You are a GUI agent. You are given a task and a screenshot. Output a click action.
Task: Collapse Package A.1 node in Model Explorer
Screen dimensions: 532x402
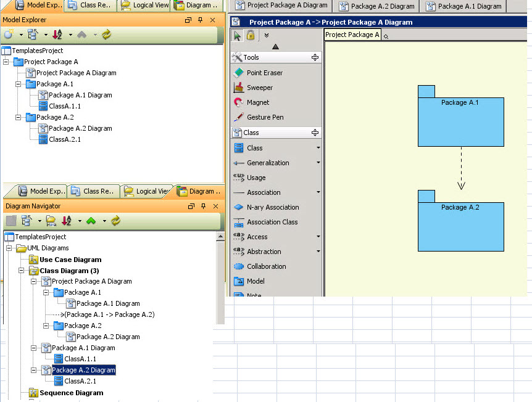pyautogui.click(x=18, y=84)
